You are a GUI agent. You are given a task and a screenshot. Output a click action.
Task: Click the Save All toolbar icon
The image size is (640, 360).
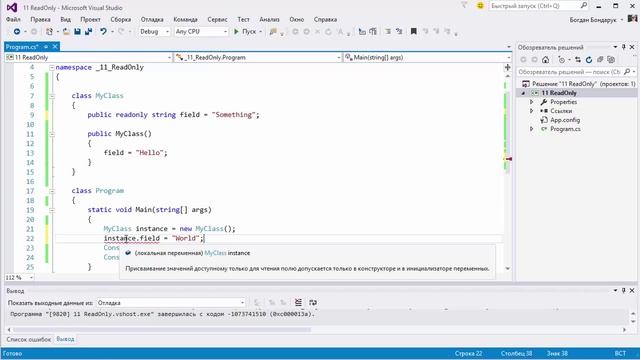coord(88,31)
